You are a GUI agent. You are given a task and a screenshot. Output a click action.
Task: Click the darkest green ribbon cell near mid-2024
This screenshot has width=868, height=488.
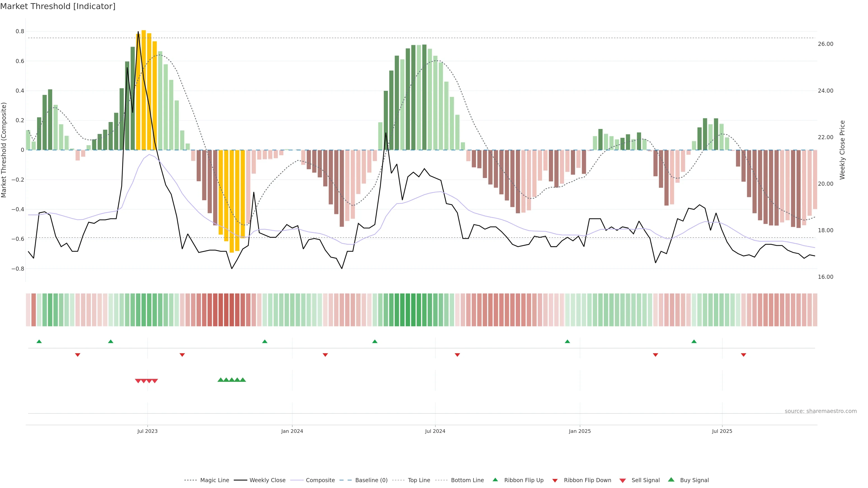click(x=408, y=310)
